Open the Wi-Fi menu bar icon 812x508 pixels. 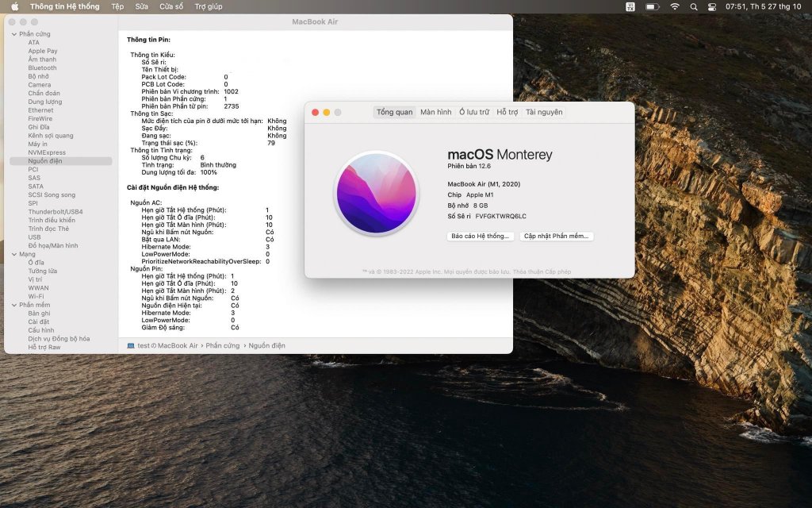point(674,6)
